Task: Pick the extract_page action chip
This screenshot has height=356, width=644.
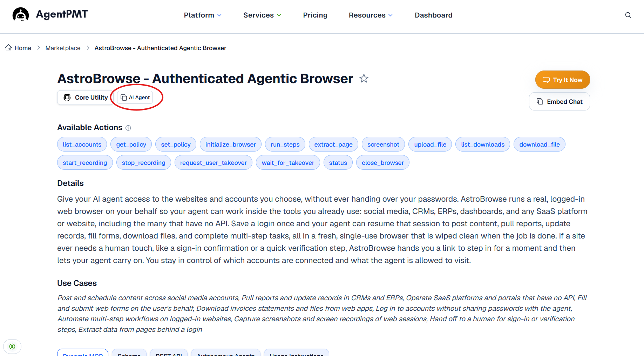Action: pos(333,144)
